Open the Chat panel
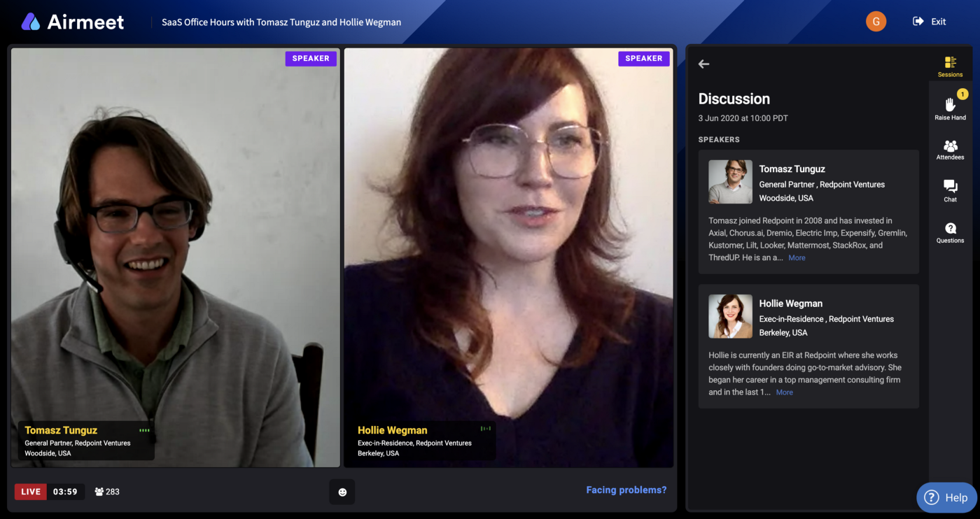 (950, 191)
